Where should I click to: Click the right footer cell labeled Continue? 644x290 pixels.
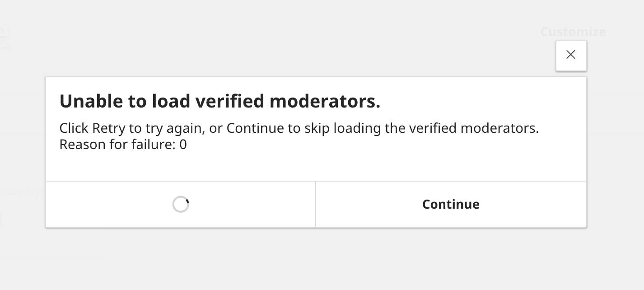[451, 204]
